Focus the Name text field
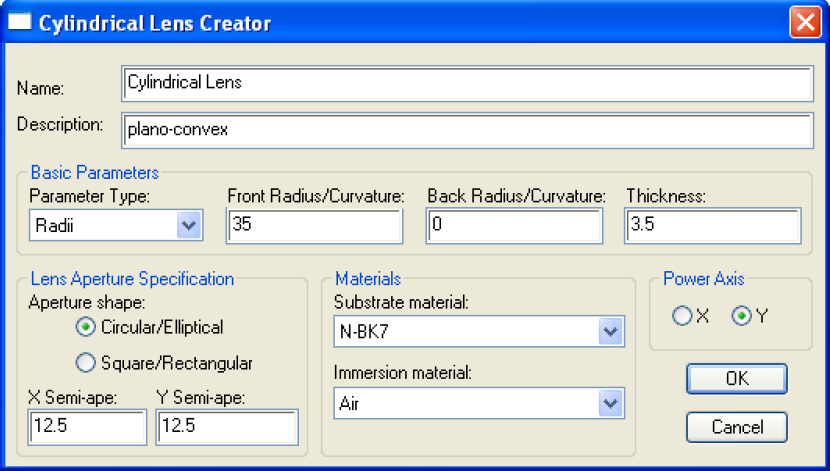The width and height of the screenshot is (830, 471). 467,84
